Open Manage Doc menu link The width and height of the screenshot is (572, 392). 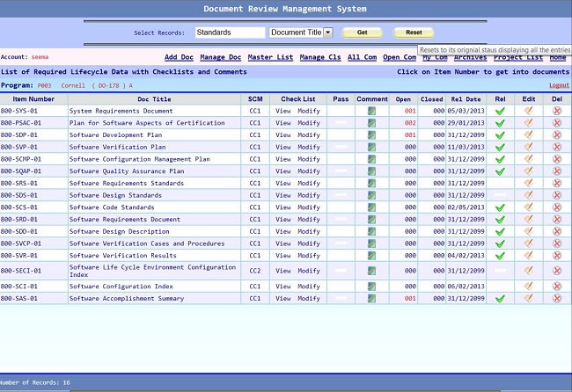pos(220,57)
